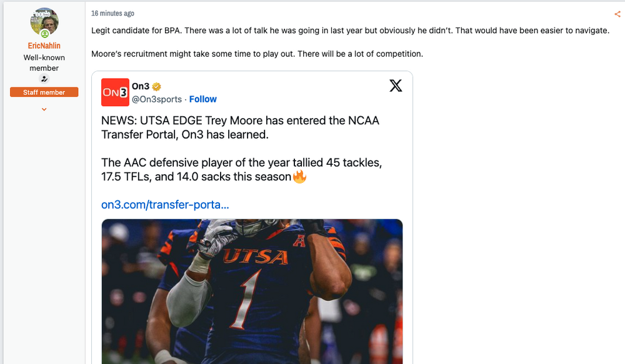This screenshot has height=364, width=625.
Task: Click the X logo in the embedded tweet
Action: coord(396,86)
